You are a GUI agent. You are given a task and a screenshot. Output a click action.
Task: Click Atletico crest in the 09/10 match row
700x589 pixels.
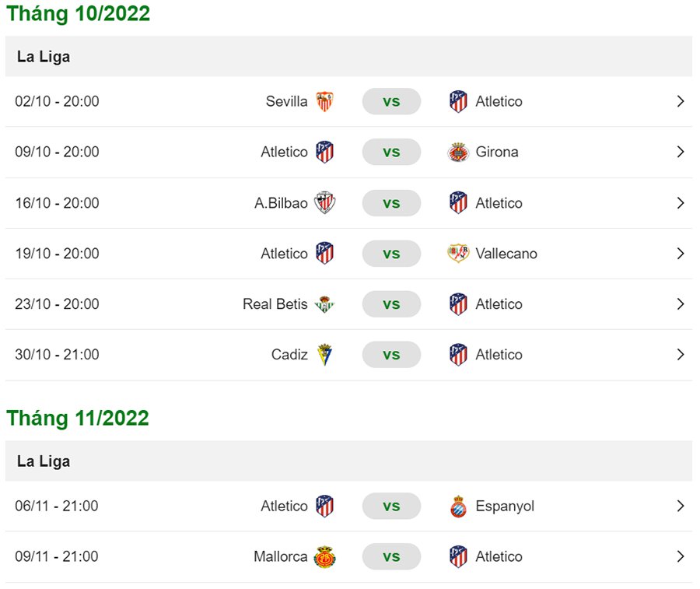point(324,153)
